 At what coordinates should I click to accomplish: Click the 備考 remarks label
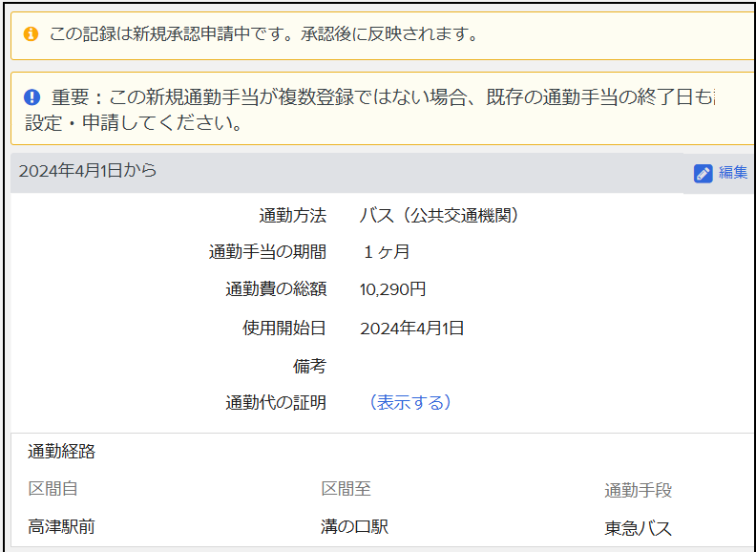(309, 366)
